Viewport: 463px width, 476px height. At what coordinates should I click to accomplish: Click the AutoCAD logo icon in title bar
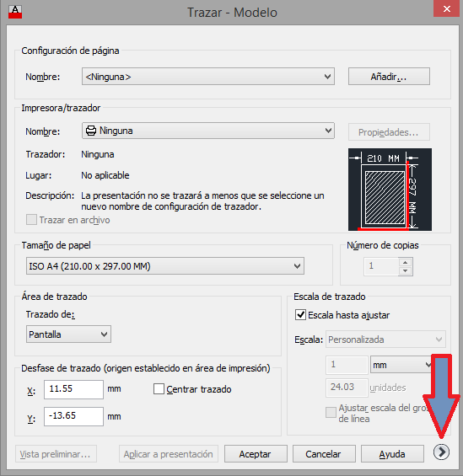tap(15, 12)
